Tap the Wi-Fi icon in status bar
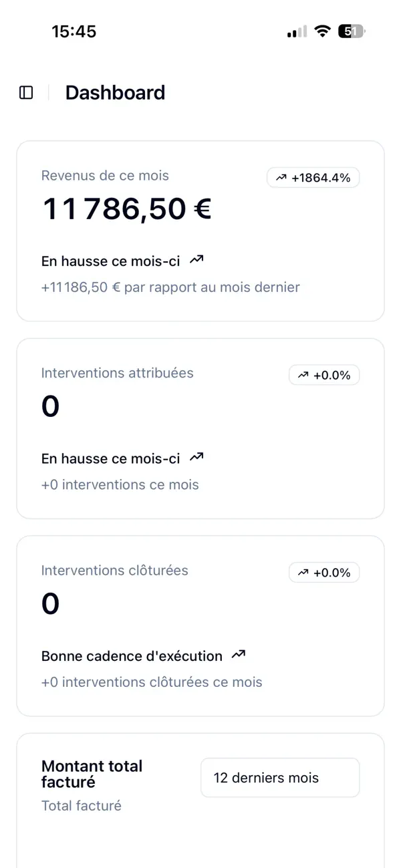 coord(323,31)
